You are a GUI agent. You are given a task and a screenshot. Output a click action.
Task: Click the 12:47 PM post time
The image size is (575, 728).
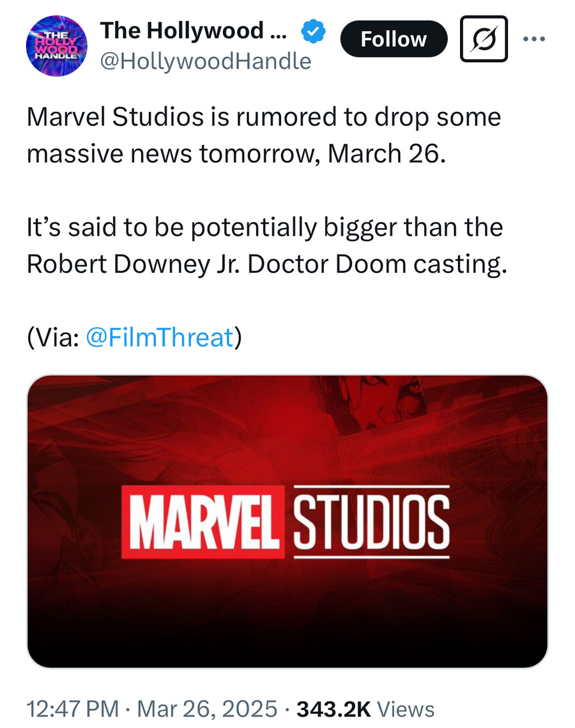pyautogui.click(x=72, y=708)
